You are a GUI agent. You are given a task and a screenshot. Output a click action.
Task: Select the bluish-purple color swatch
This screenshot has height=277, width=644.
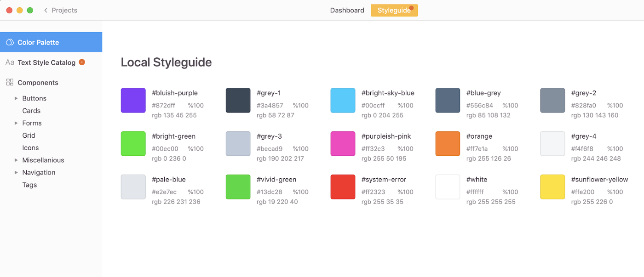[x=133, y=101]
